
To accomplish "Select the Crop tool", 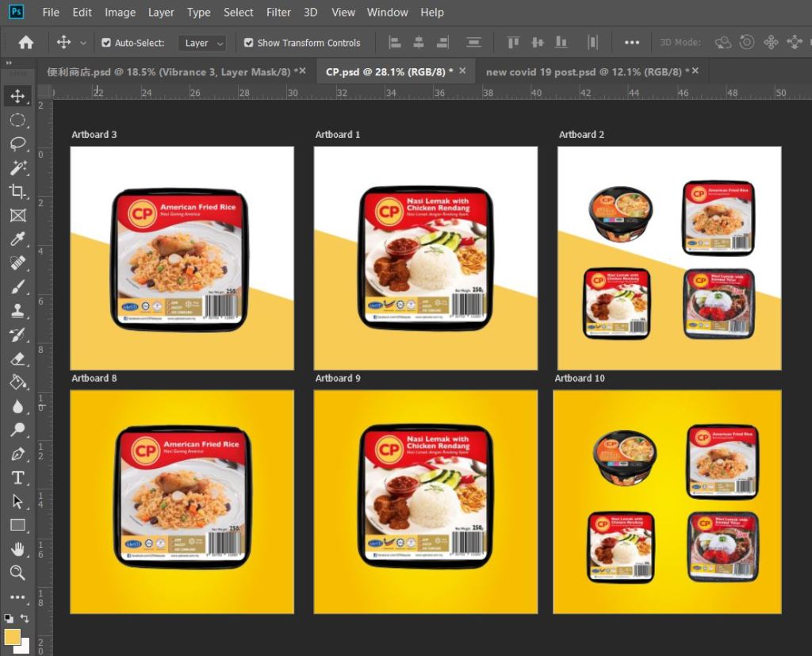I will (17, 191).
